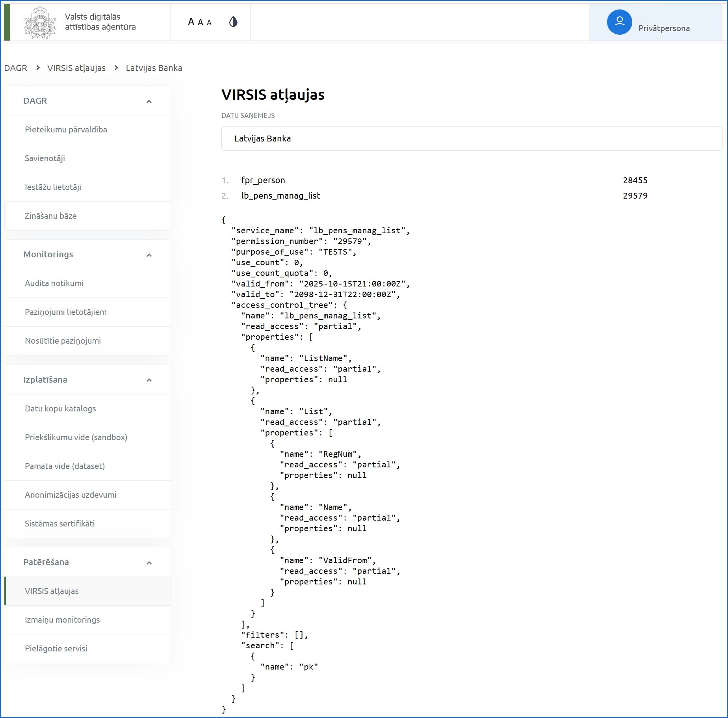Image resolution: width=728 pixels, height=718 pixels.
Task: Click the "use_count_quota": 0 line
Action: pyautogui.click(x=282, y=273)
